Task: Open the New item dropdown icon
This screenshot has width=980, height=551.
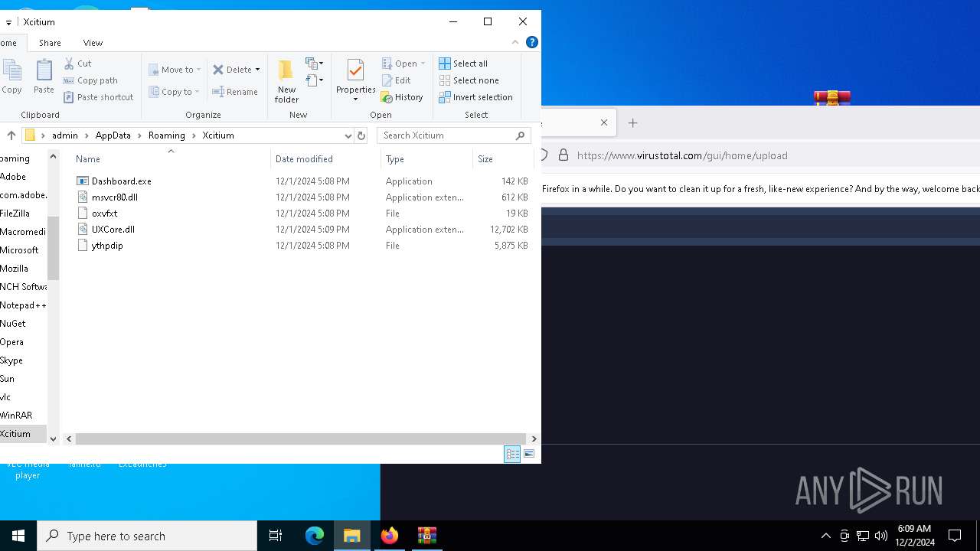Action: (x=314, y=63)
